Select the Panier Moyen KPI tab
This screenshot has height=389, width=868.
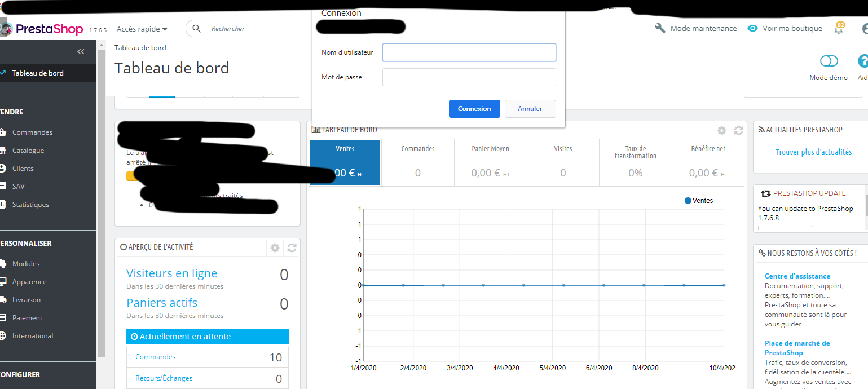[x=491, y=162]
